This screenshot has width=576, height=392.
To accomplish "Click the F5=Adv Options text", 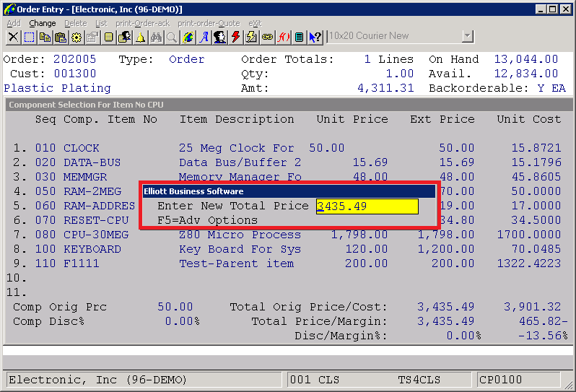I will point(208,220).
